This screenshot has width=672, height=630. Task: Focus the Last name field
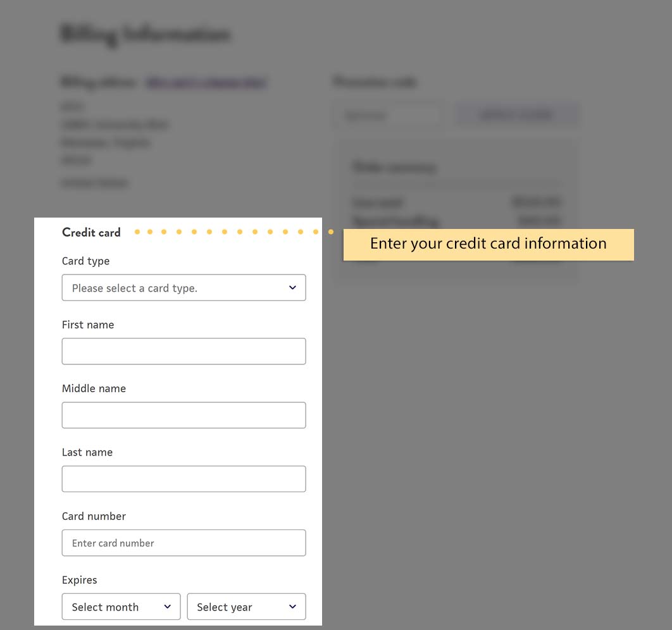click(x=184, y=479)
